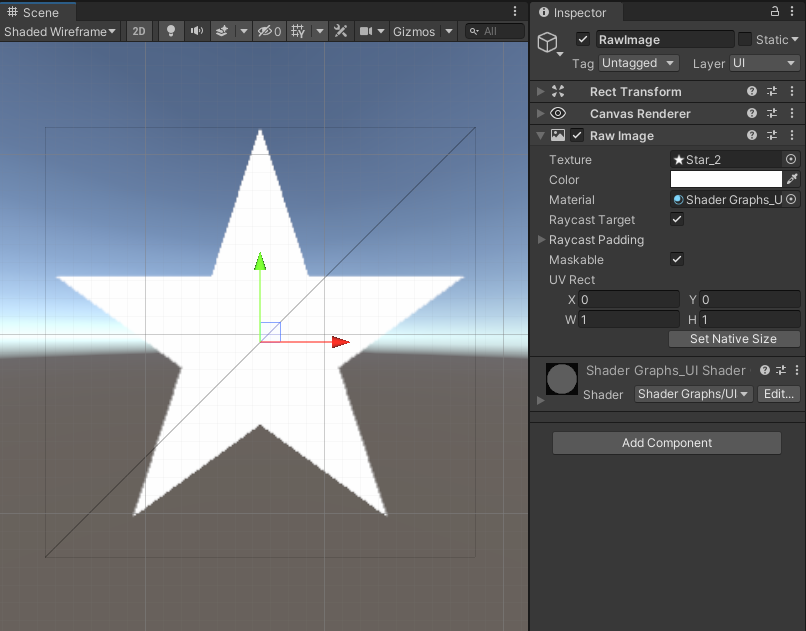Toggle the 2D view mode

(139, 31)
